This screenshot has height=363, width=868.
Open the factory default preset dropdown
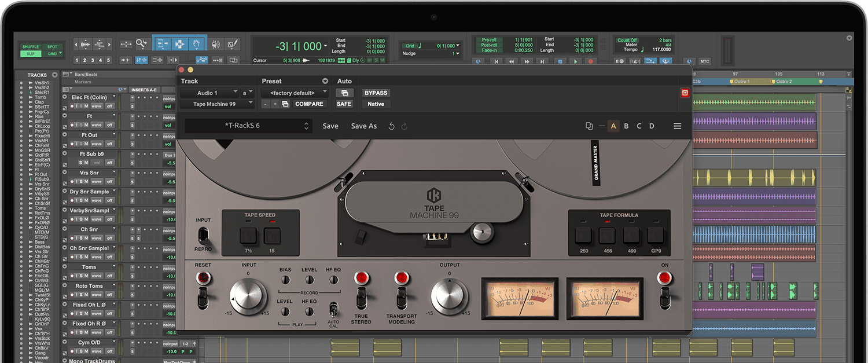pyautogui.click(x=294, y=92)
